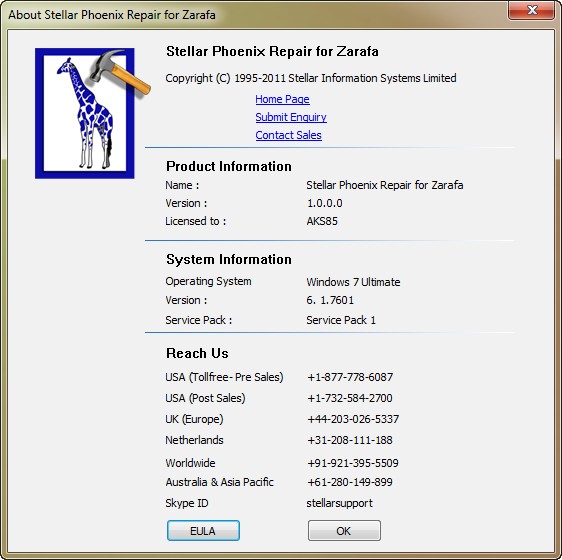
Task: Click the OS version 6. 1.7601
Action: pyautogui.click(x=330, y=300)
